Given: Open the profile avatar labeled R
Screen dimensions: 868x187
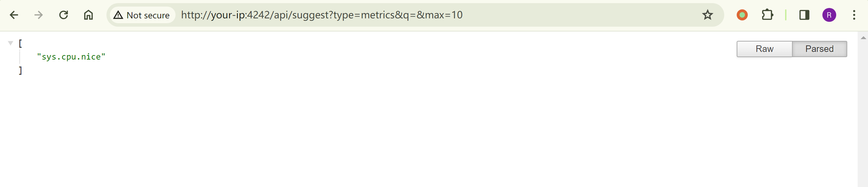Looking at the screenshot, I should 829,15.
